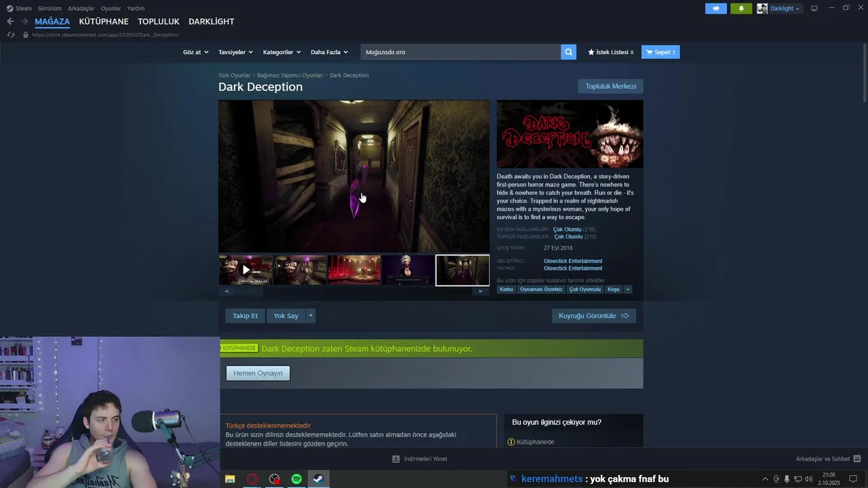Open Opera GX from the taskbar

[252, 479]
